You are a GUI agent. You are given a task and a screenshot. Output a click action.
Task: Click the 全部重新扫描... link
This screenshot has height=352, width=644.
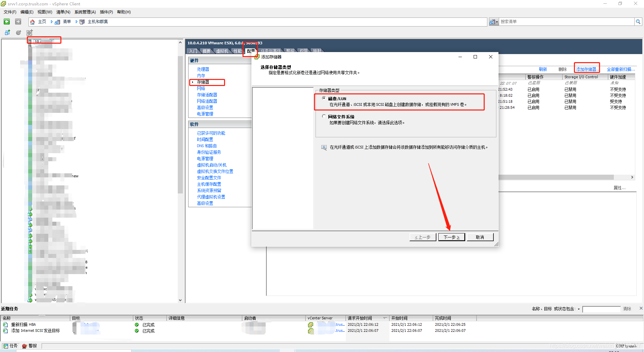621,69
